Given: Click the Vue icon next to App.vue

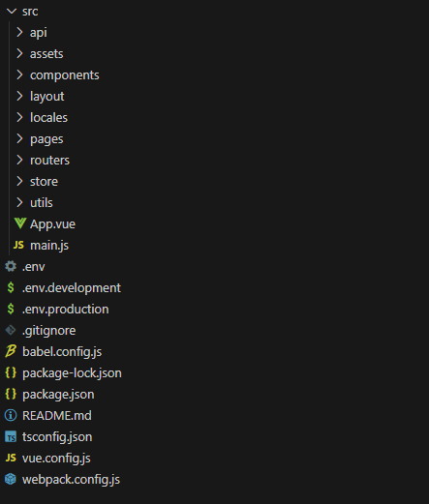Looking at the screenshot, I should 20,223.
